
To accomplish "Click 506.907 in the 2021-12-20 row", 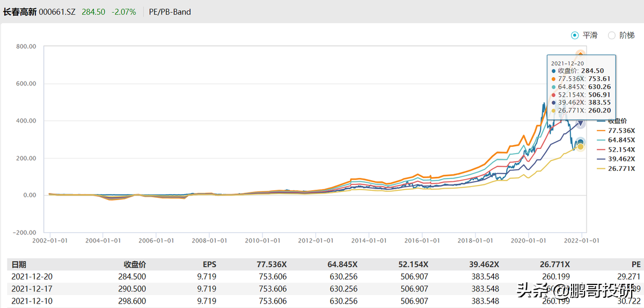I will tap(415, 276).
